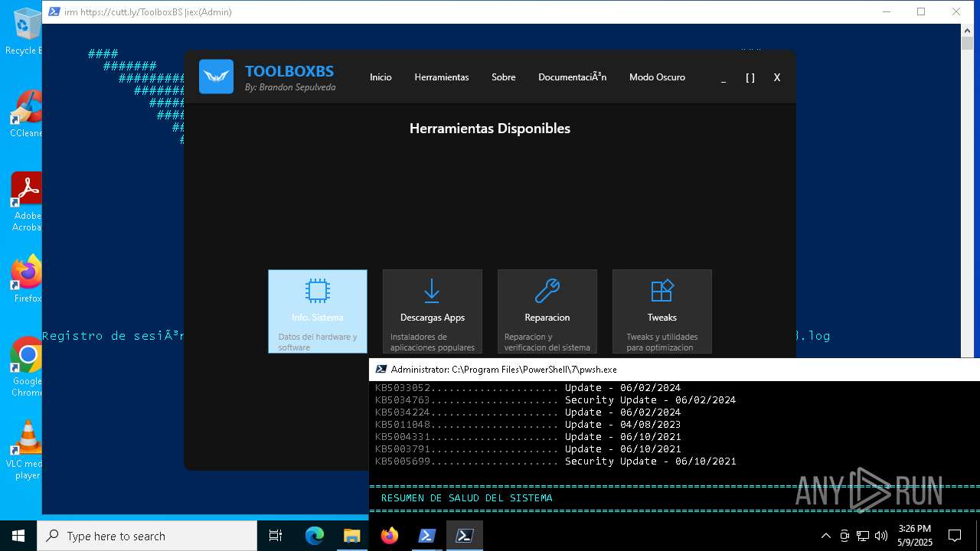Open the Reparacion wrench card
This screenshot has width=980, height=551.
(x=547, y=311)
